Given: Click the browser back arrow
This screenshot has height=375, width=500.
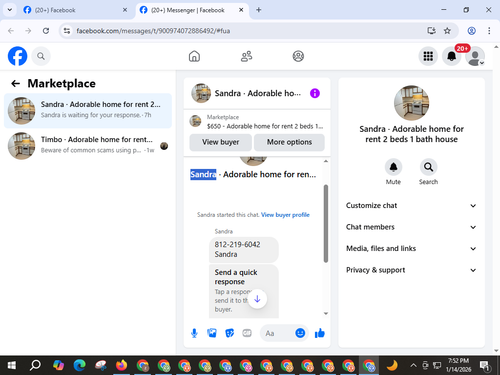Looking at the screenshot, I should coord(11,31).
